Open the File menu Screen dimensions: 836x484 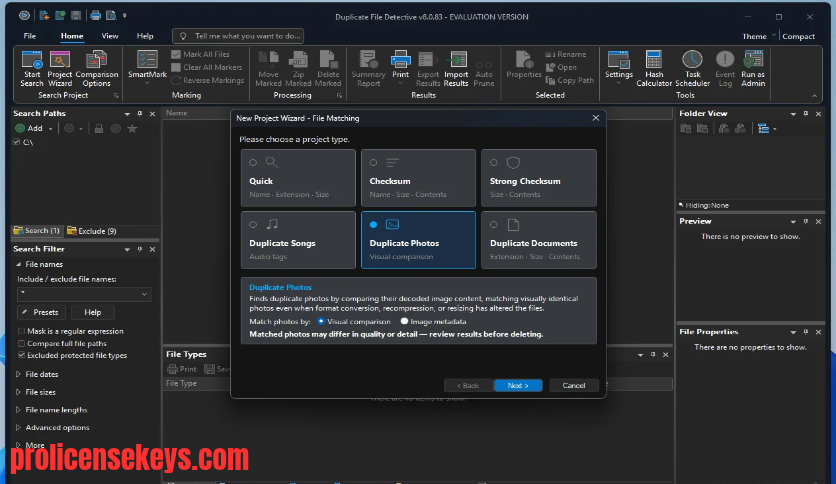coord(30,36)
